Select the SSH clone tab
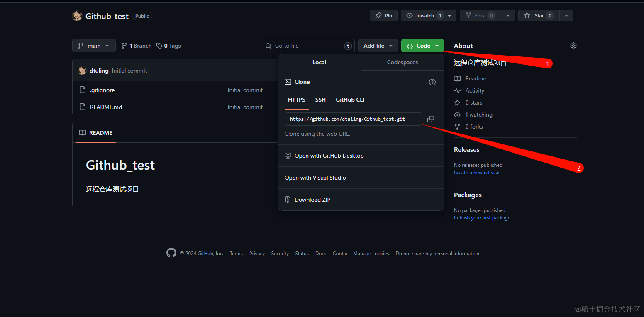 pyautogui.click(x=320, y=100)
